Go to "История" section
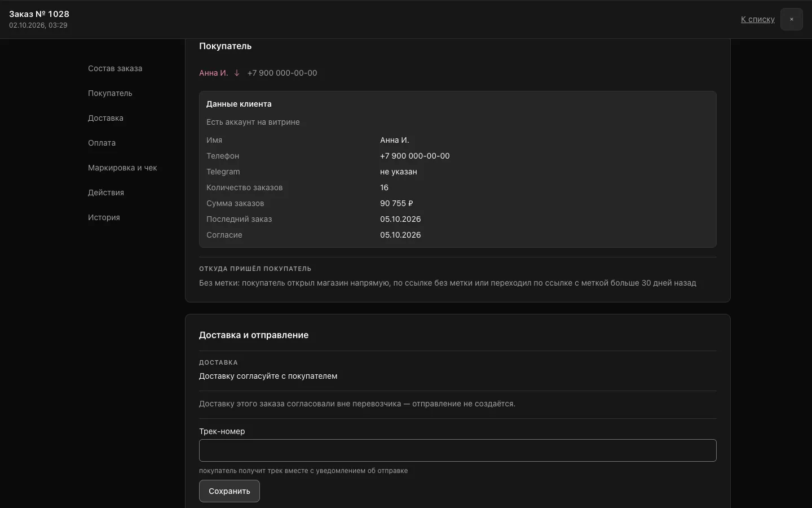Viewport: 812px width, 508px height. [x=104, y=217]
